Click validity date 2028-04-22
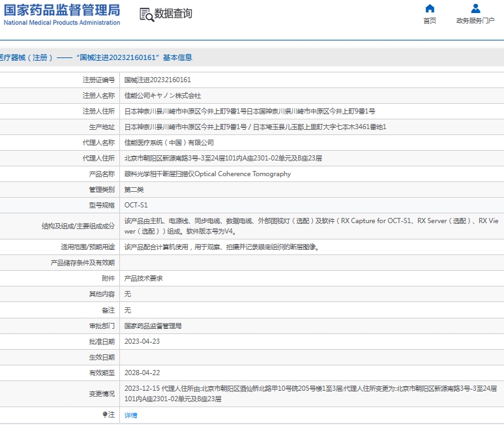This screenshot has width=504, height=428. tap(142, 373)
